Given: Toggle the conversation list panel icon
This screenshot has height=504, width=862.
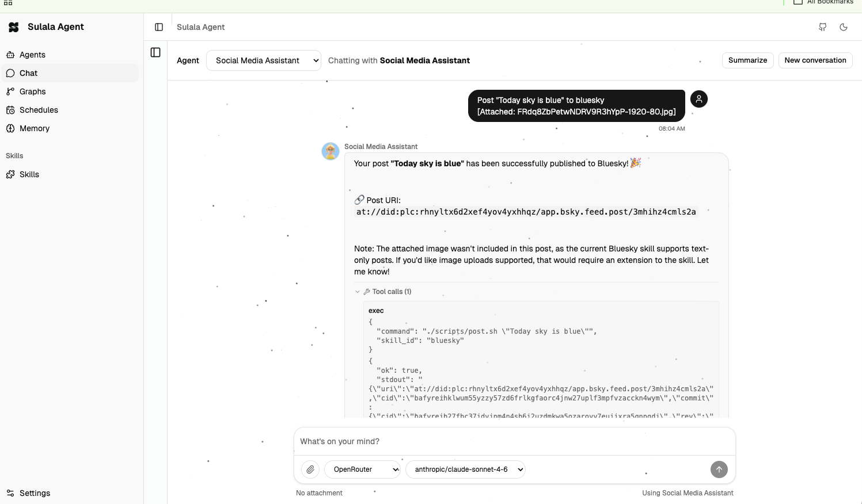Looking at the screenshot, I should click(155, 52).
